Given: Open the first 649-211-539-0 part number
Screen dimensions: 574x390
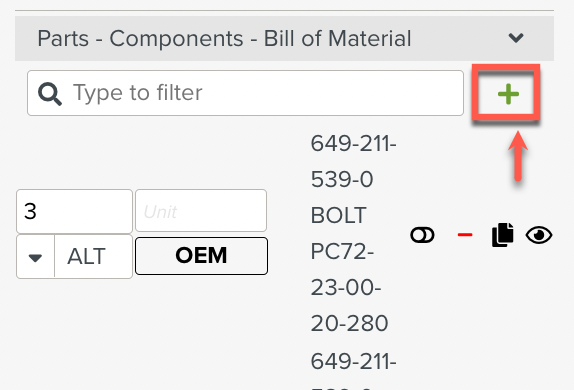Looking at the screenshot, I should (353, 161).
